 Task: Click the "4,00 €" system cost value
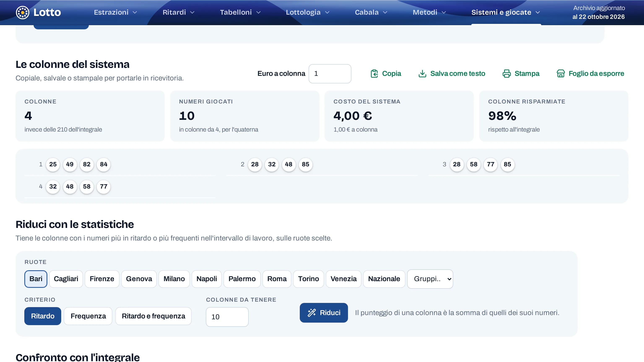[352, 116]
